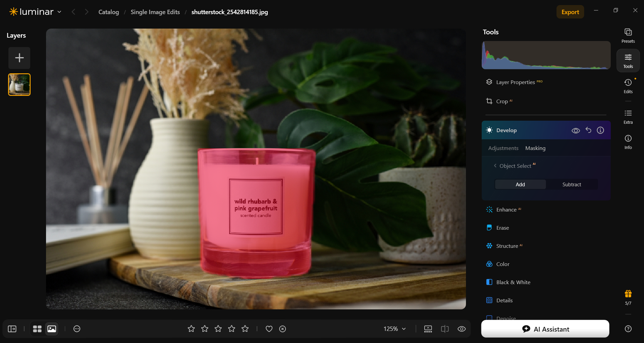Rate image four stars
The height and width of the screenshot is (343, 644).
coord(231,329)
